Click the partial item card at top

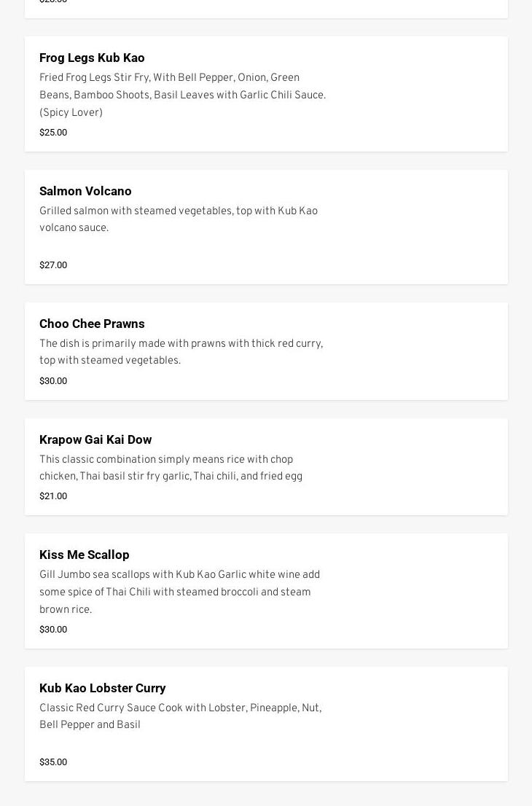[x=266, y=7]
